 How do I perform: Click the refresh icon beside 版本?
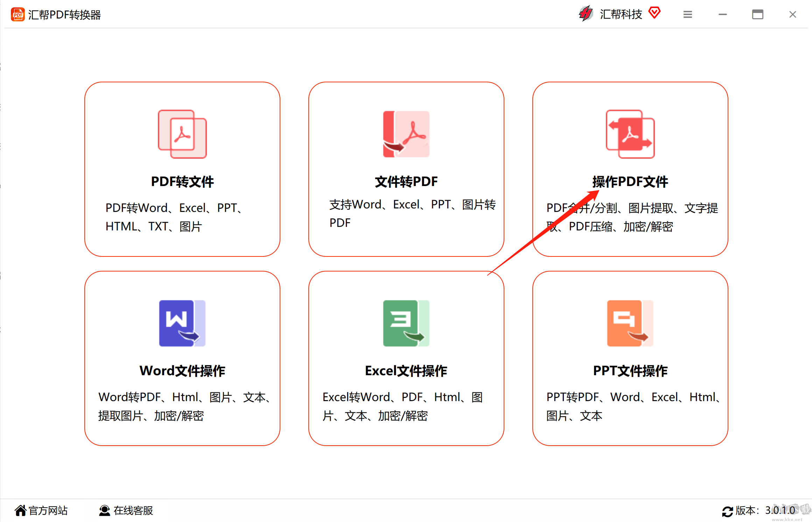[x=727, y=511]
